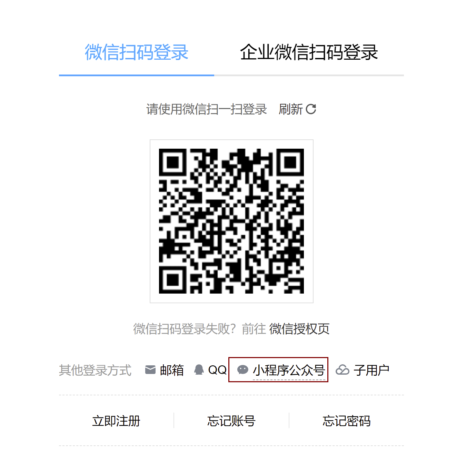Click the cloud icon beside 子用户
Image resolution: width=476 pixels, height=454 pixels.
coord(343,370)
